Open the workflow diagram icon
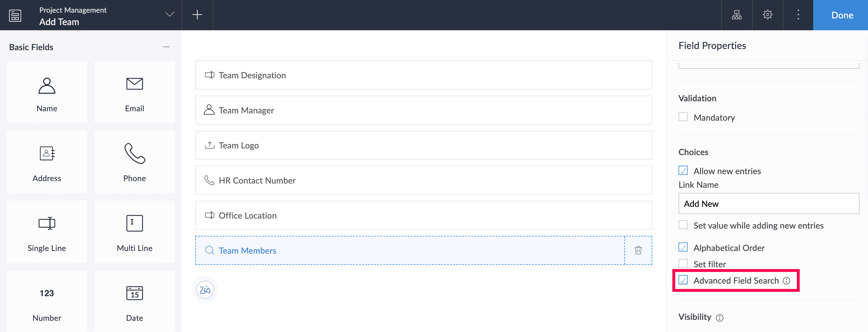The image size is (868, 332). [737, 15]
